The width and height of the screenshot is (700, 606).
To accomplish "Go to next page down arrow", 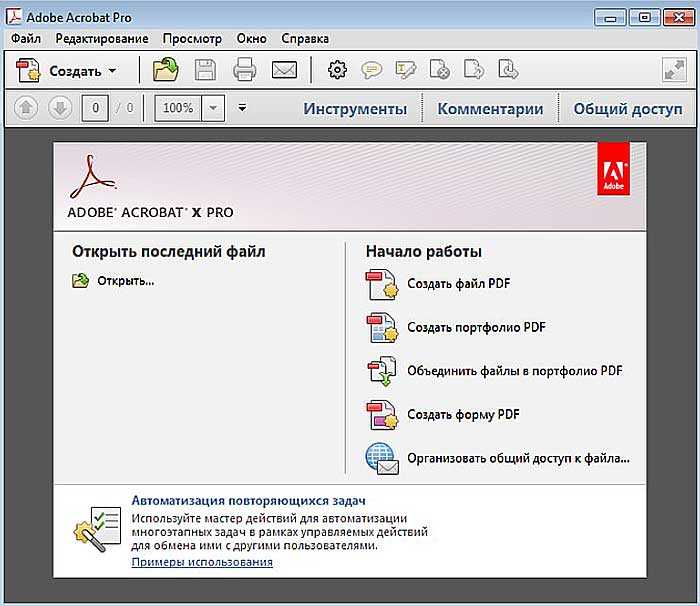I will click(x=60, y=108).
